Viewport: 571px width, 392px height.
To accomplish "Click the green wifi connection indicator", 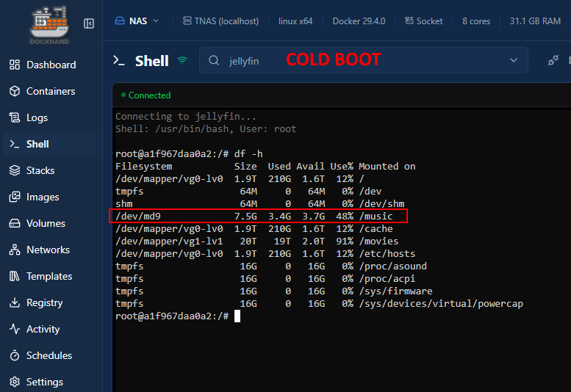I will tap(182, 60).
